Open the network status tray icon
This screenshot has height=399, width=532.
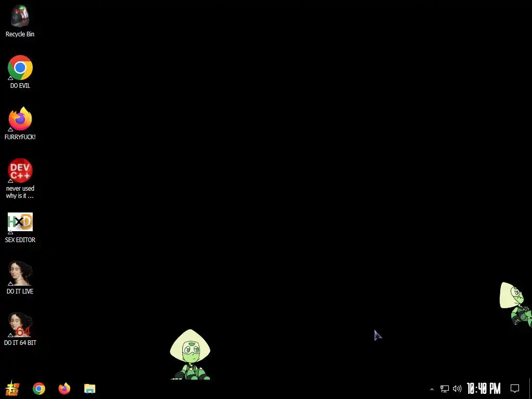point(445,389)
